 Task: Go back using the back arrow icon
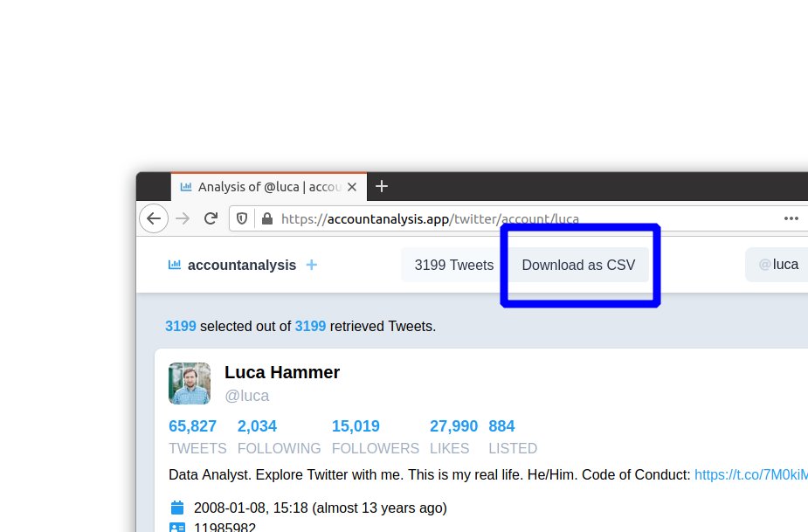click(154, 218)
